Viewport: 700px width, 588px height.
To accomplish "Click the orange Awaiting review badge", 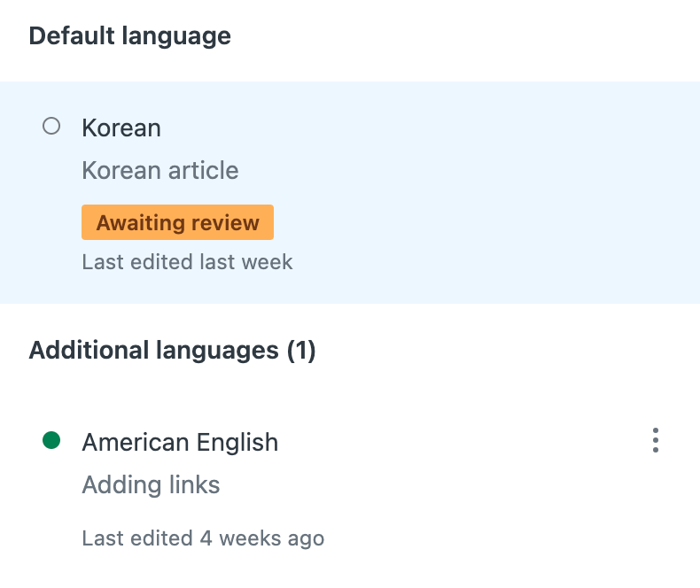I will click(x=177, y=223).
